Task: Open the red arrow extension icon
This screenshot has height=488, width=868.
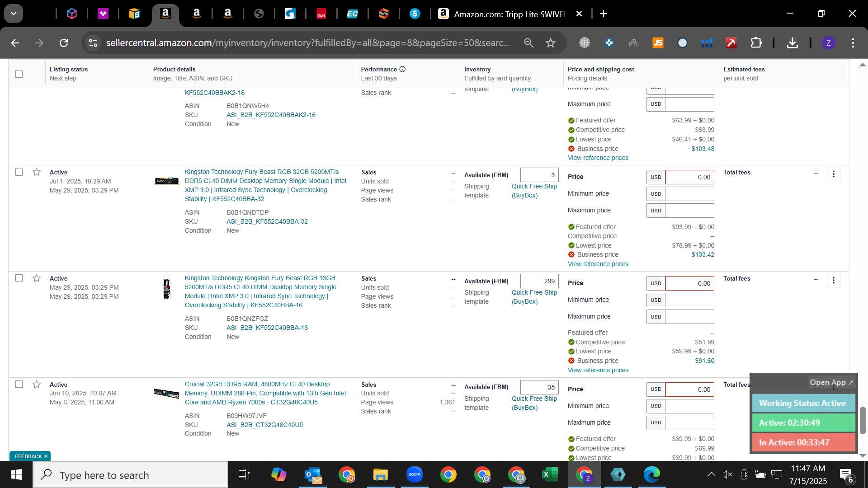Action: [x=731, y=43]
